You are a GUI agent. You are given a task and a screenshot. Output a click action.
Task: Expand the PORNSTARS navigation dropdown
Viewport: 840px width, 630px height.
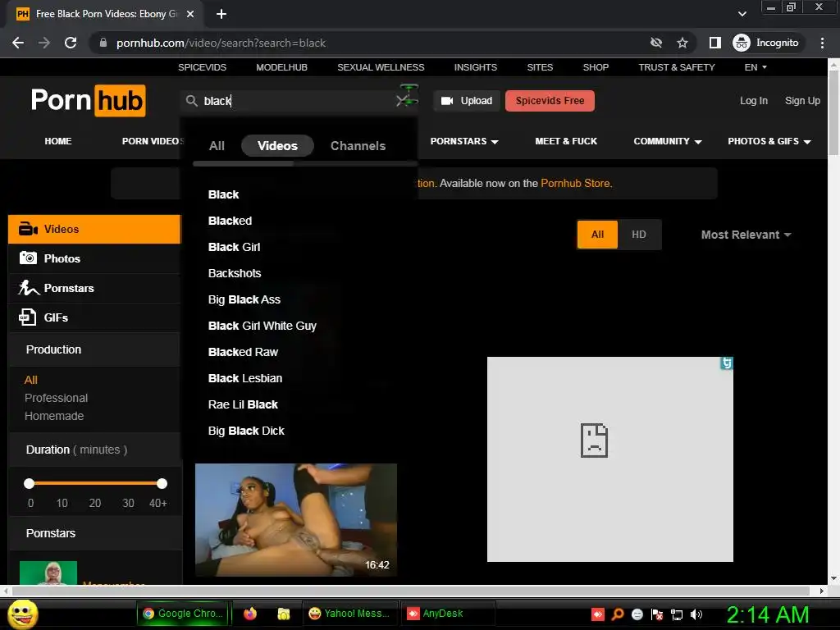464,141
